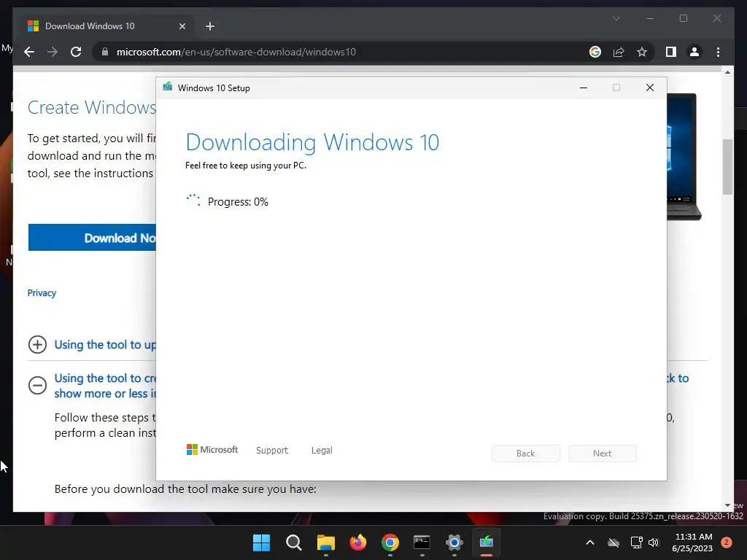This screenshot has width=747, height=560.
Task: Click 'Before you download the tool' text
Action: click(185, 489)
